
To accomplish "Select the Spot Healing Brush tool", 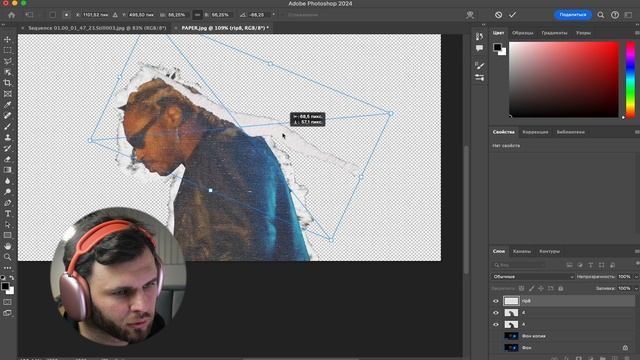I will 7,116.
